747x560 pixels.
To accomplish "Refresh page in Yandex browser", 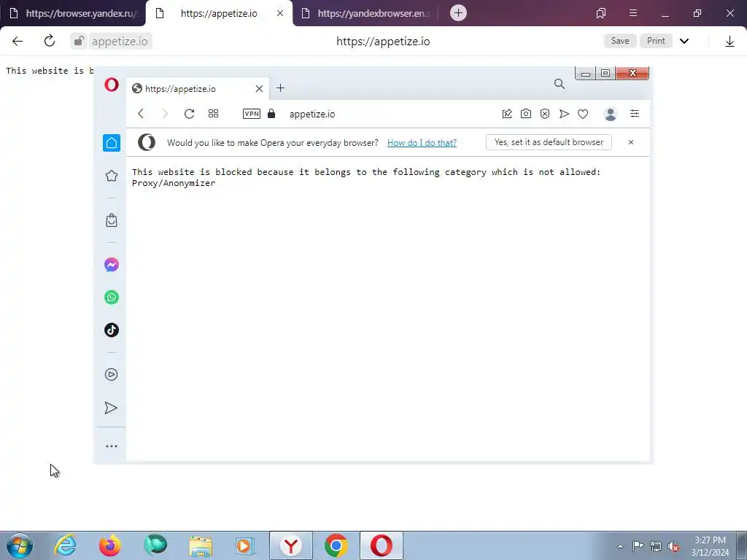I will [x=50, y=41].
